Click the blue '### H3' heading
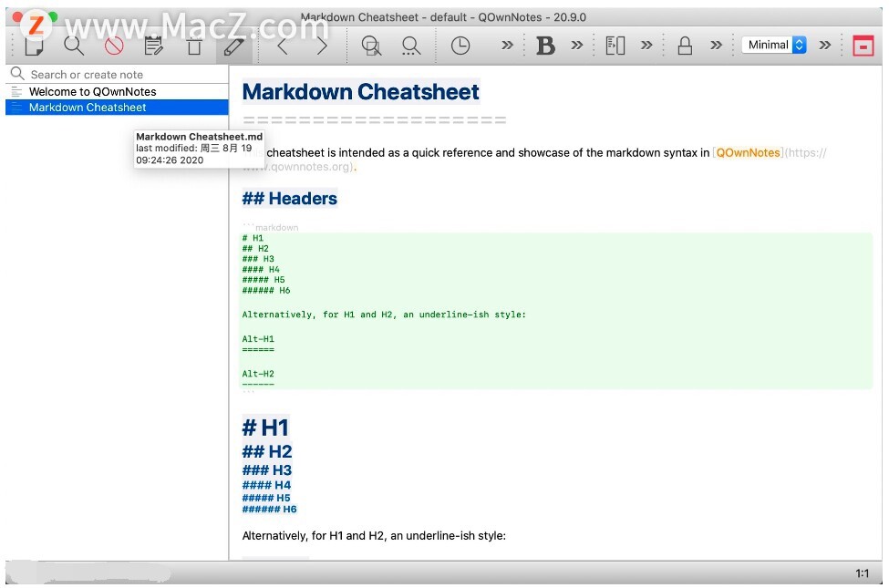Image resolution: width=889 pixels, height=588 pixels. point(266,470)
